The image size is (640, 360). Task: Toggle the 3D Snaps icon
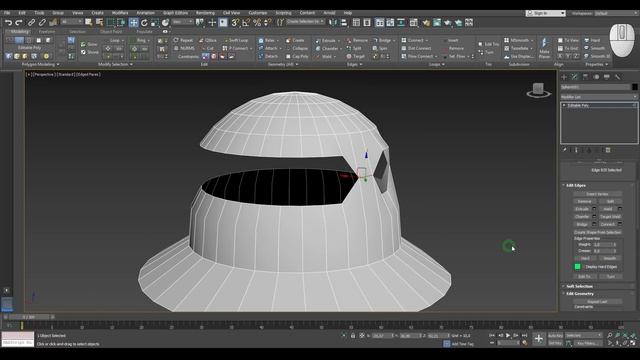pos(235,22)
